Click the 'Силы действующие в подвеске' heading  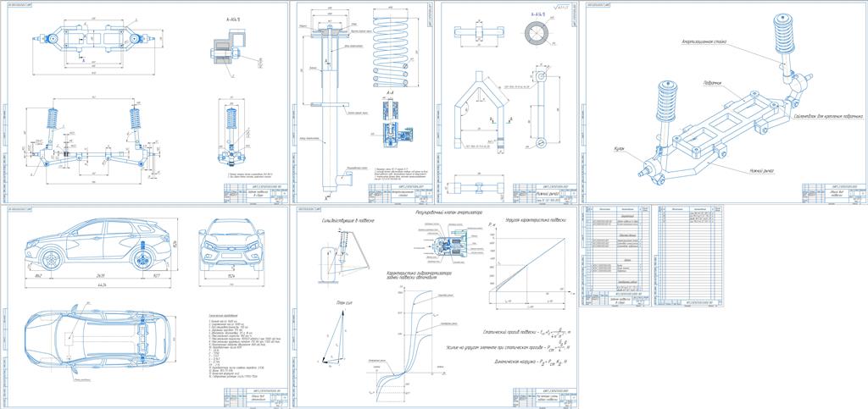[347, 220]
